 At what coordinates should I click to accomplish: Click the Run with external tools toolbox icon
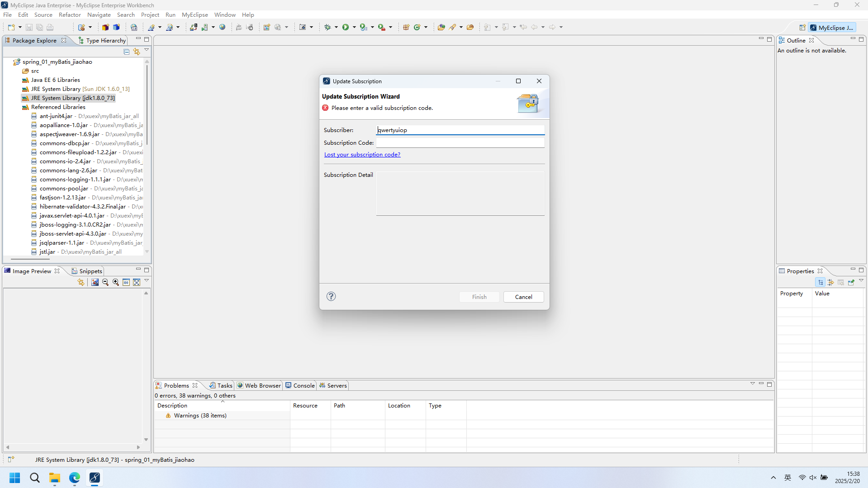382,27
